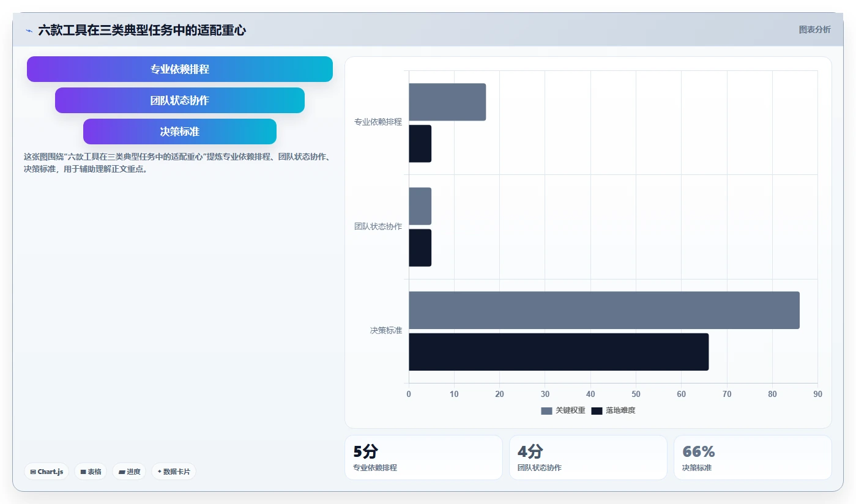Click the title 六款工具在三类典型任务中的适配重心

tap(142, 30)
